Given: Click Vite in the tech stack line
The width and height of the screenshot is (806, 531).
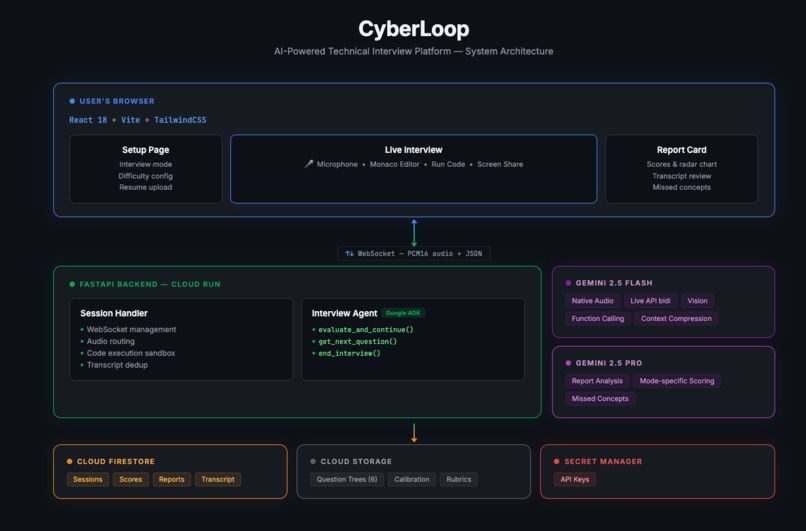Looking at the screenshot, I should pos(131,120).
